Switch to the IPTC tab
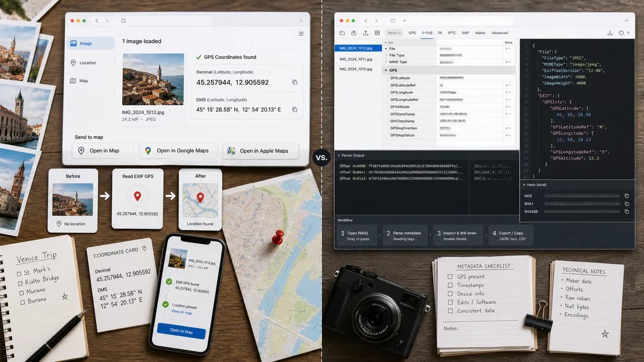Viewport: 644px width, 362px height. 451,33
